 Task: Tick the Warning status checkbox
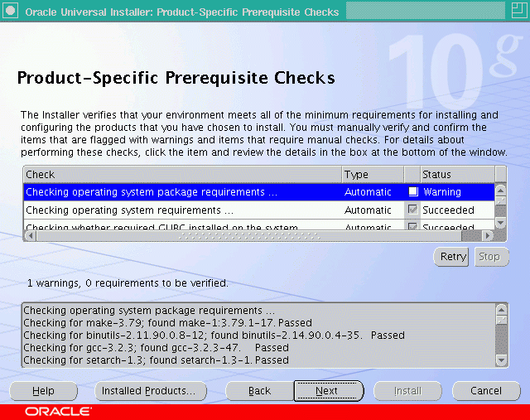(412, 191)
